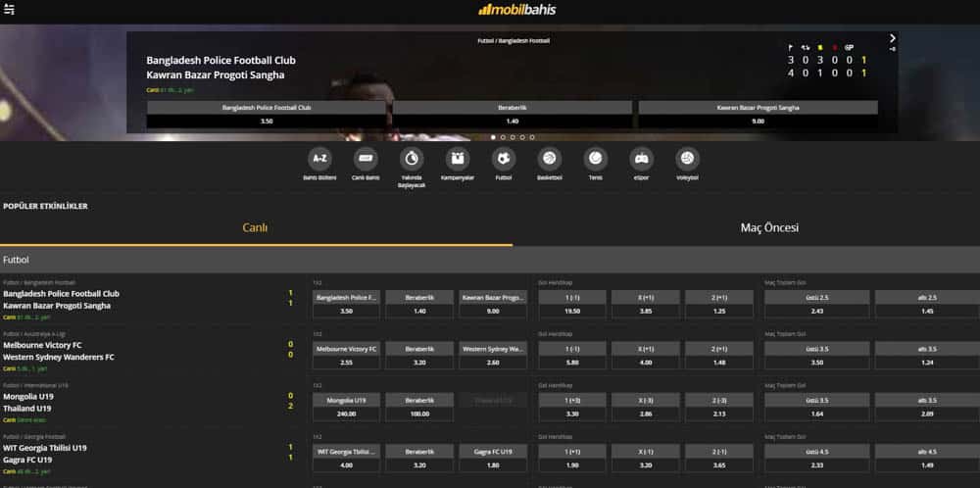Pick handicap 1 (-1) at 5.80
Image resolution: width=980 pixels, height=488 pixels.
572,356
